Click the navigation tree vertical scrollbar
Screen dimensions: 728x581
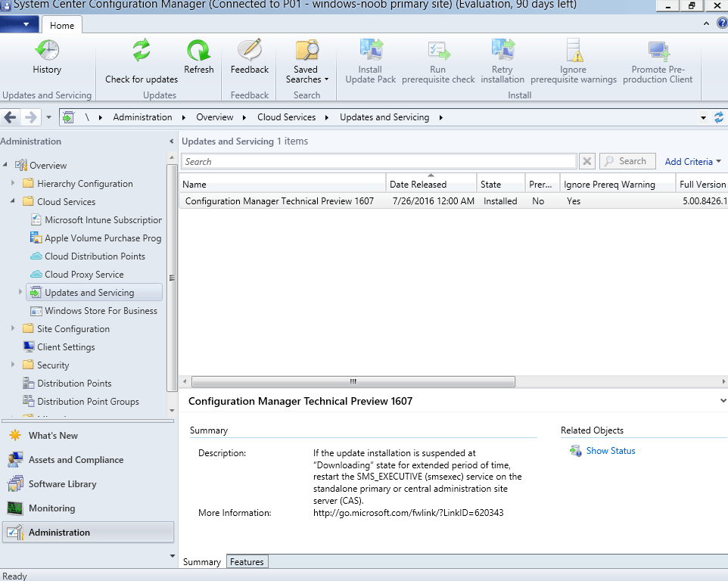(x=172, y=278)
